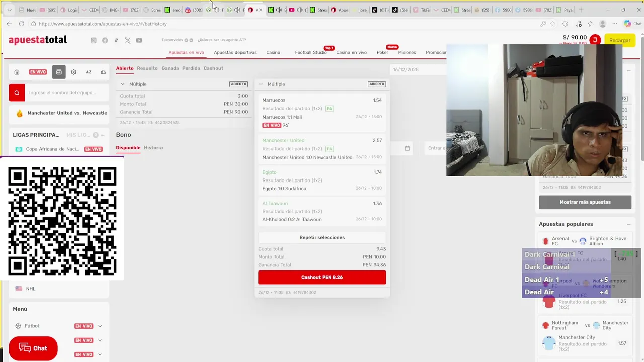Click the red Cashout PEN 8.26 button
This screenshot has width=644, height=362.
[x=322, y=277]
